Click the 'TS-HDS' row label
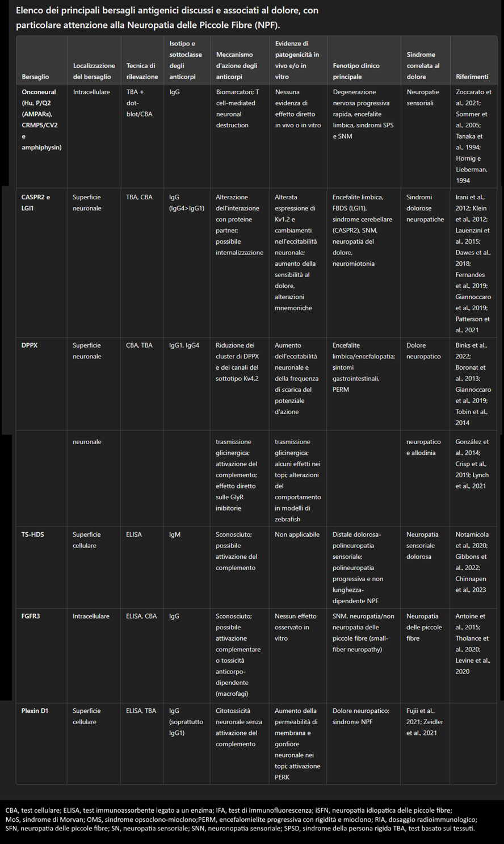The width and height of the screenshot is (504, 844). [33, 534]
